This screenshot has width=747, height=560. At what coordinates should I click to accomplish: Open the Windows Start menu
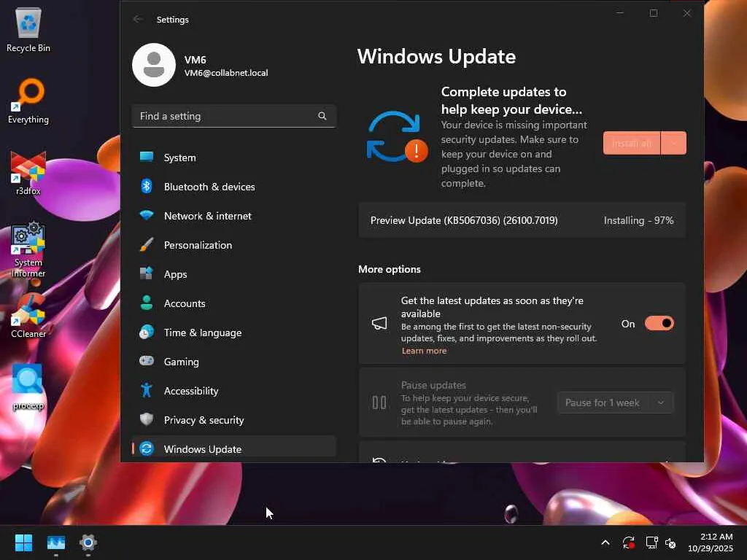click(23, 542)
